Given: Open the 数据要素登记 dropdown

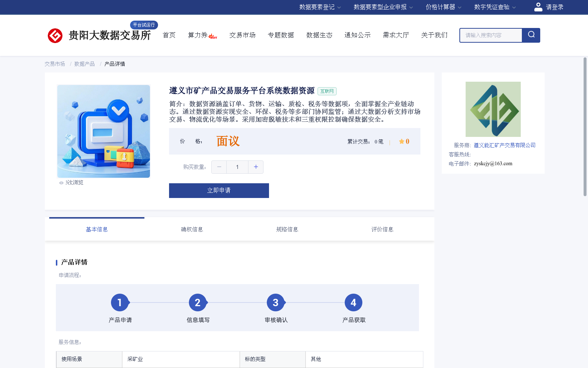Looking at the screenshot, I should click(320, 7).
